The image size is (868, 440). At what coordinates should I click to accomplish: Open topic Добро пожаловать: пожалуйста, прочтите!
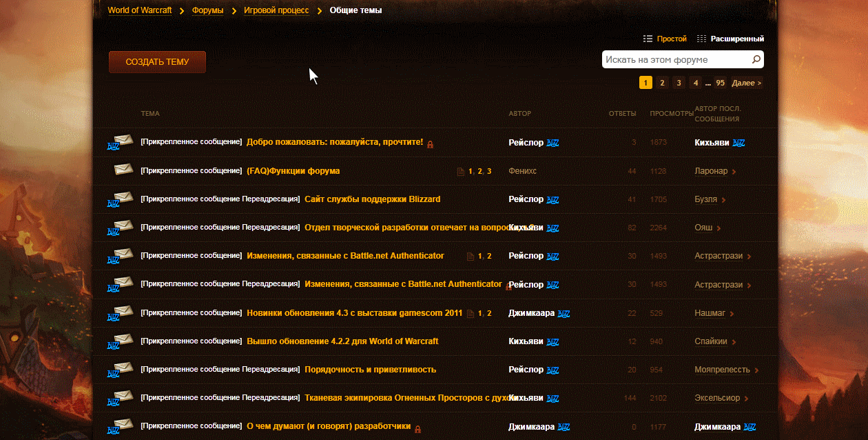tap(335, 142)
